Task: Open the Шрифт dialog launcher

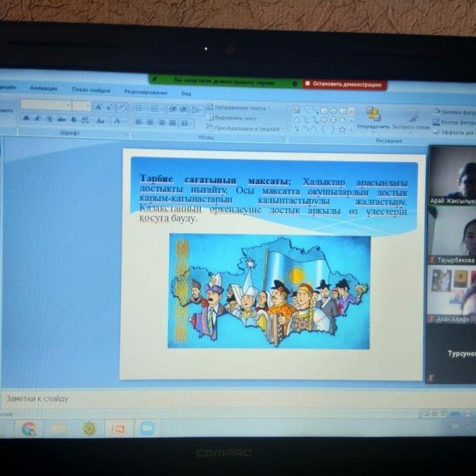Action: tap(126, 134)
